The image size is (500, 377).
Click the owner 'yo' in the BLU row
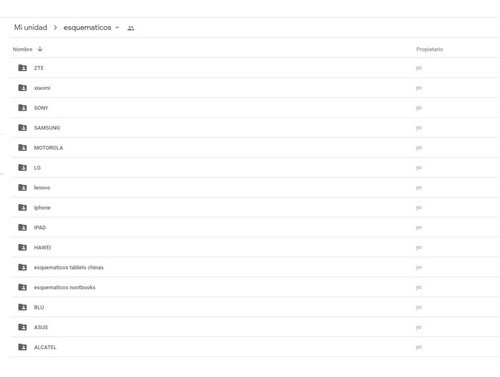tap(419, 307)
